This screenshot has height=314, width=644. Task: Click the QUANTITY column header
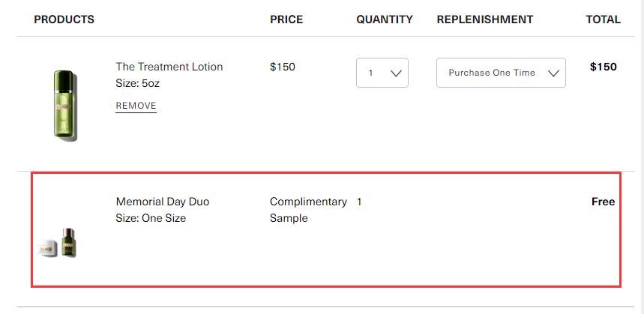[x=385, y=19]
